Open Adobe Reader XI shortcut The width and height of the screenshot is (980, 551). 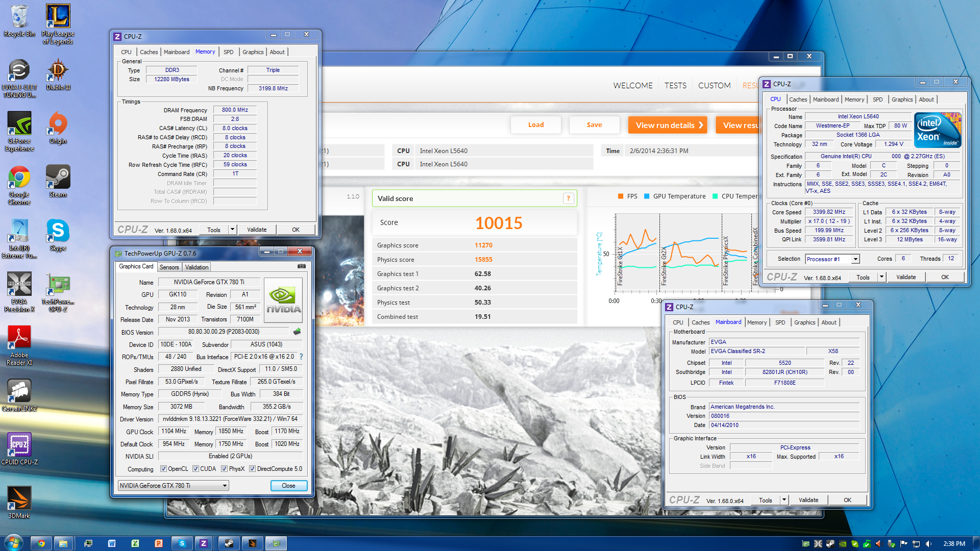pos(19,346)
